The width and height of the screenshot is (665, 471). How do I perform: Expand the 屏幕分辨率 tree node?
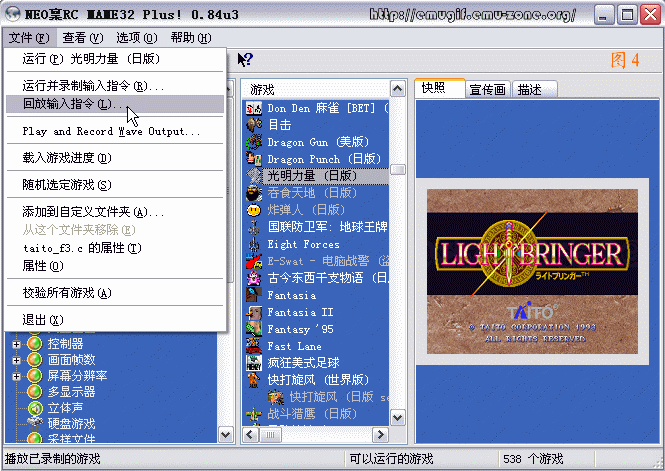16,376
